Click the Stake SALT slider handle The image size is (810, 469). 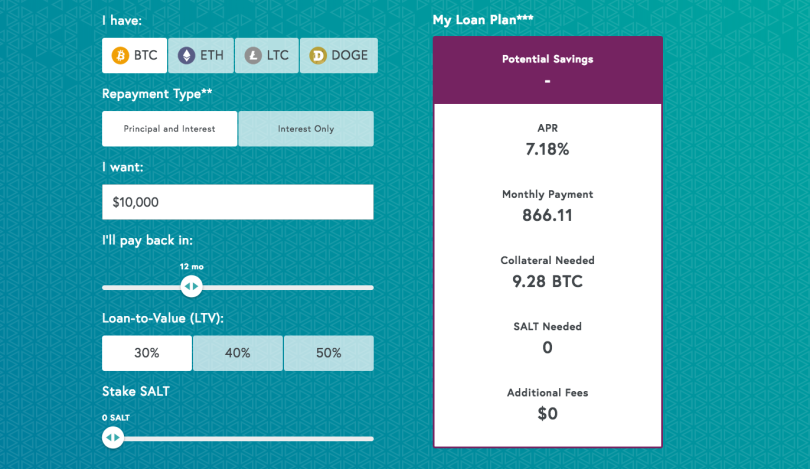pyautogui.click(x=113, y=437)
